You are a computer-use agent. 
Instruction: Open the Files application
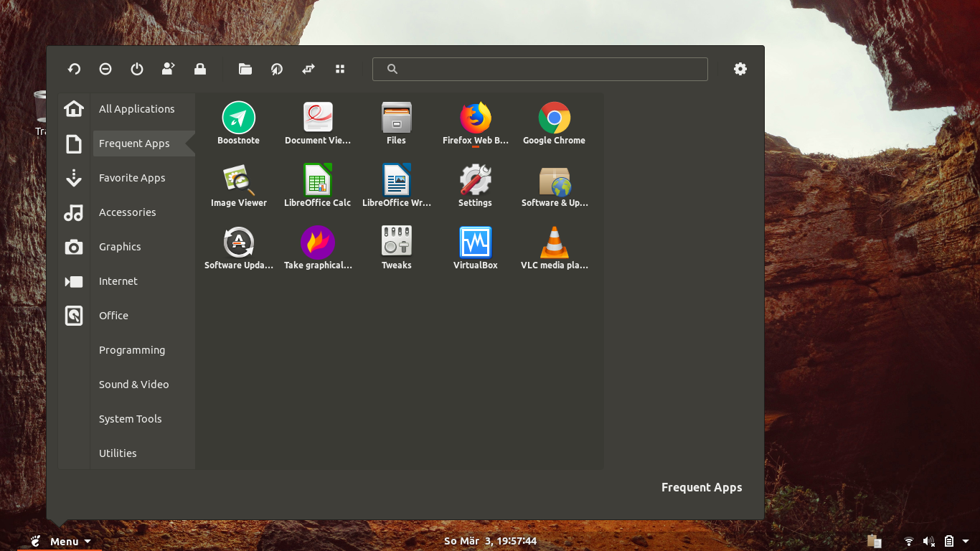(x=397, y=124)
